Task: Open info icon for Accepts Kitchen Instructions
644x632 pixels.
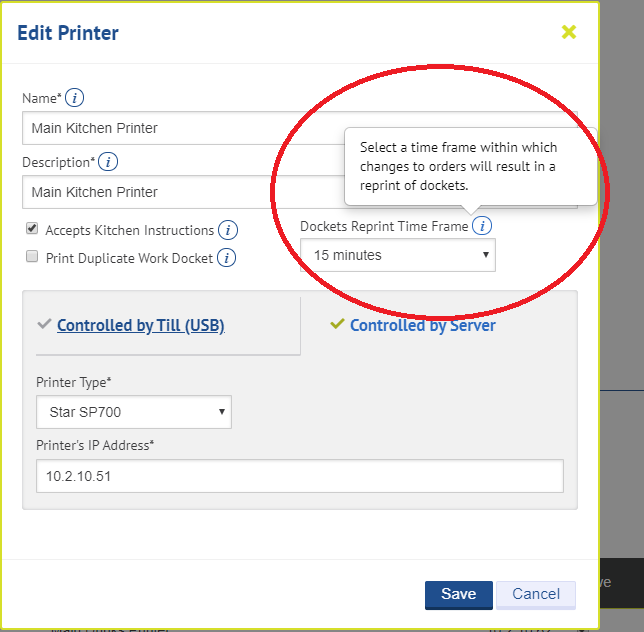Action: (228, 230)
